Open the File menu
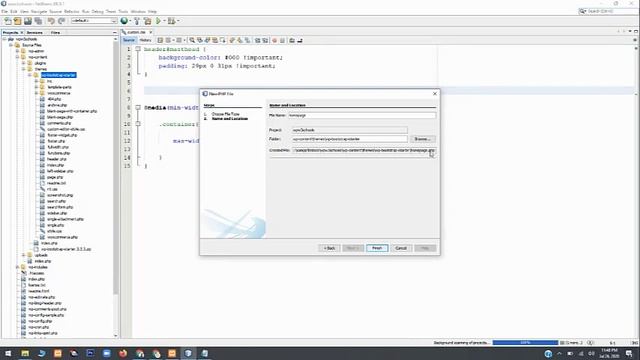The width and height of the screenshot is (640, 360). pyautogui.click(x=4, y=11)
